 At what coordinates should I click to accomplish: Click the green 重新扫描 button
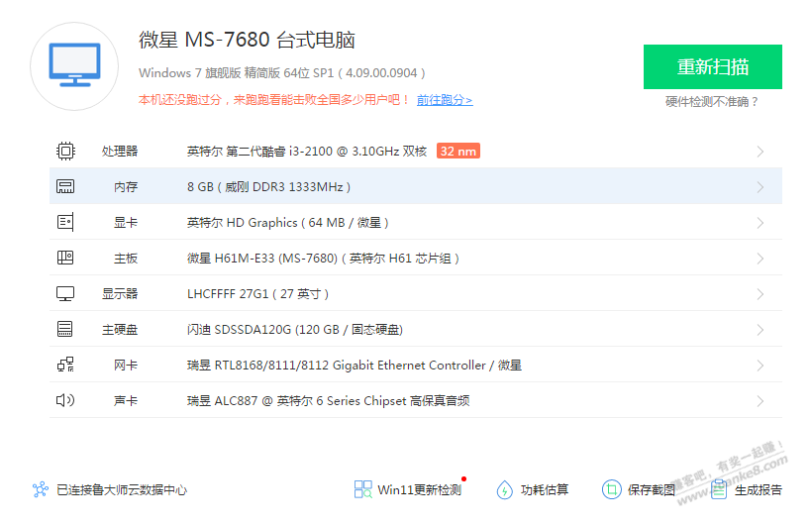point(713,66)
